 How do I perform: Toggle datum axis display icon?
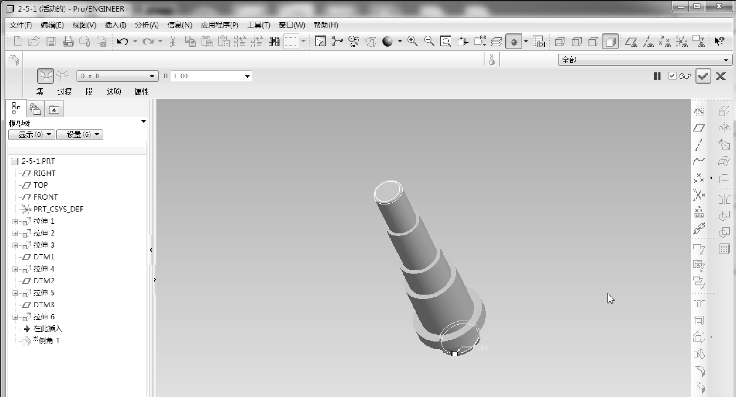[648, 42]
